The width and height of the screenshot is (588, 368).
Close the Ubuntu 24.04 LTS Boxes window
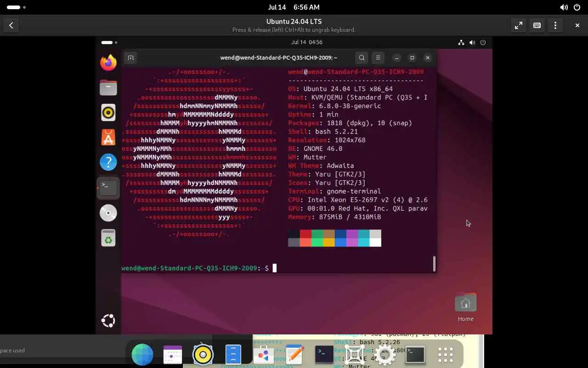tap(577, 25)
